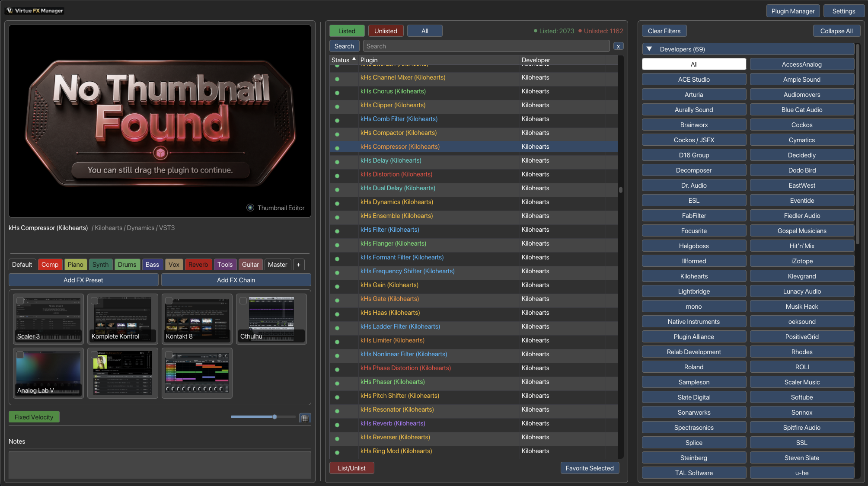Image resolution: width=868 pixels, height=486 pixels.
Task: Open the Plugin Manager
Action: click(793, 11)
